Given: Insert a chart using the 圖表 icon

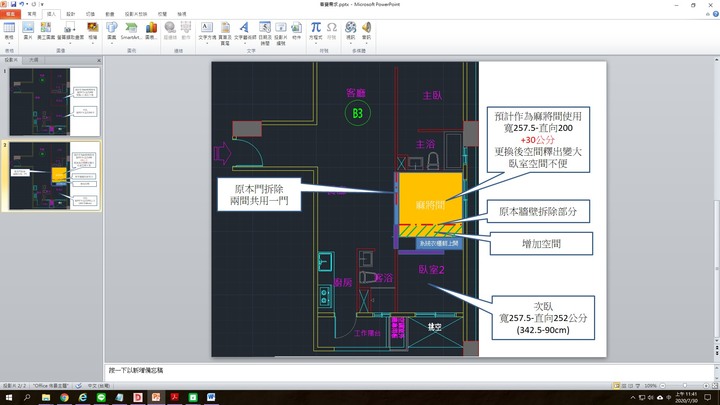Looking at the screenshot, I should (x=151, y=28).
